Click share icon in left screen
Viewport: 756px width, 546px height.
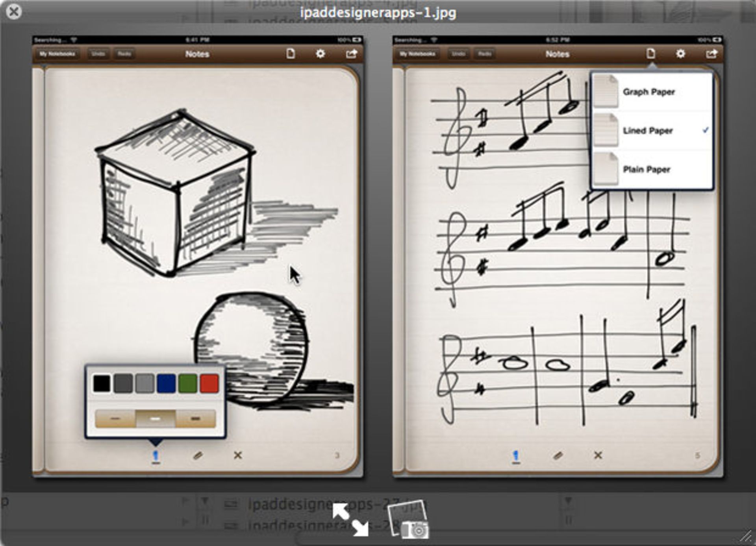[351, 54]
